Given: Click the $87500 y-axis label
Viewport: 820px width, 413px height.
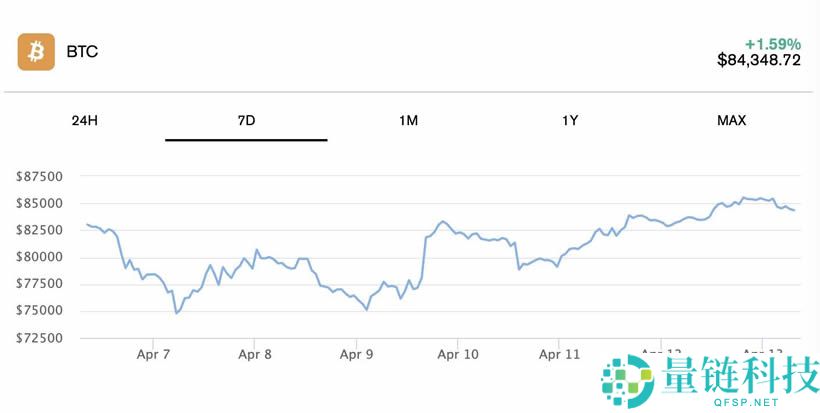Looking at the screenshot, I should [40, 177].
